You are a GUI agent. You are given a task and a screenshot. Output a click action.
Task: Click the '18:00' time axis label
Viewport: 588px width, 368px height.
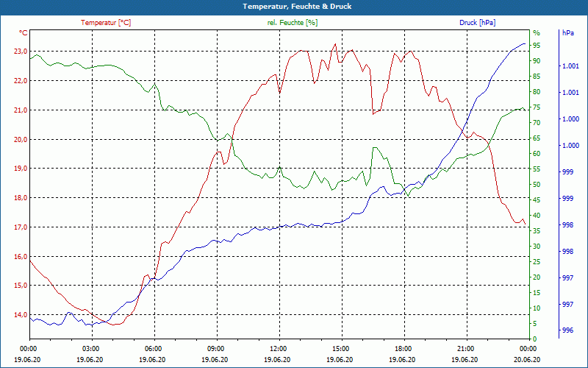(x=402, y=349)
